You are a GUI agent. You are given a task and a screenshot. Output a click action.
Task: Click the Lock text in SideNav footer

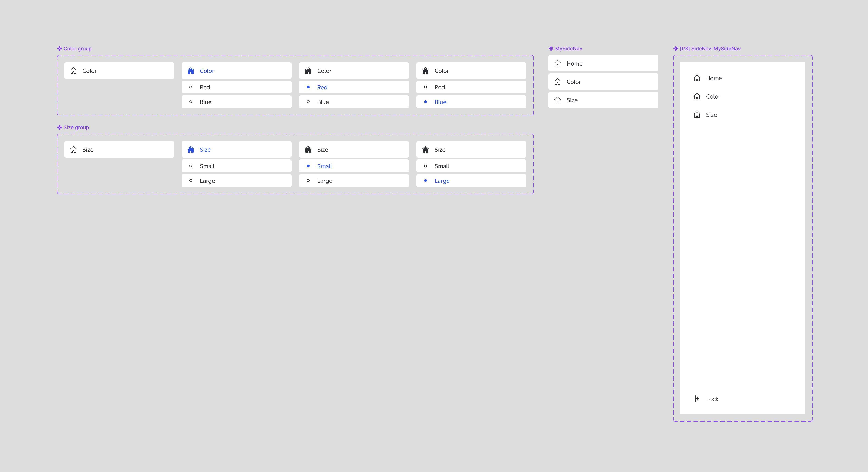tap(712, 399)
